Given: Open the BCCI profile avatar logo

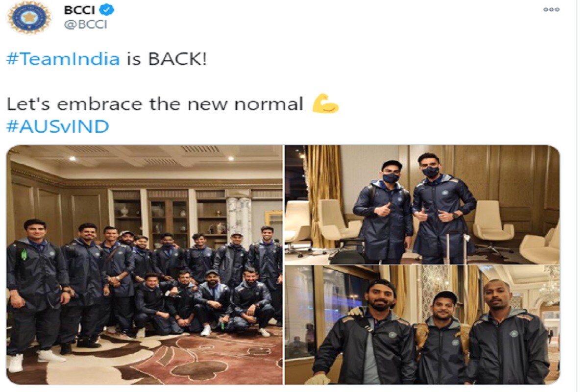Looking at the screenshot, I should 29,18.
